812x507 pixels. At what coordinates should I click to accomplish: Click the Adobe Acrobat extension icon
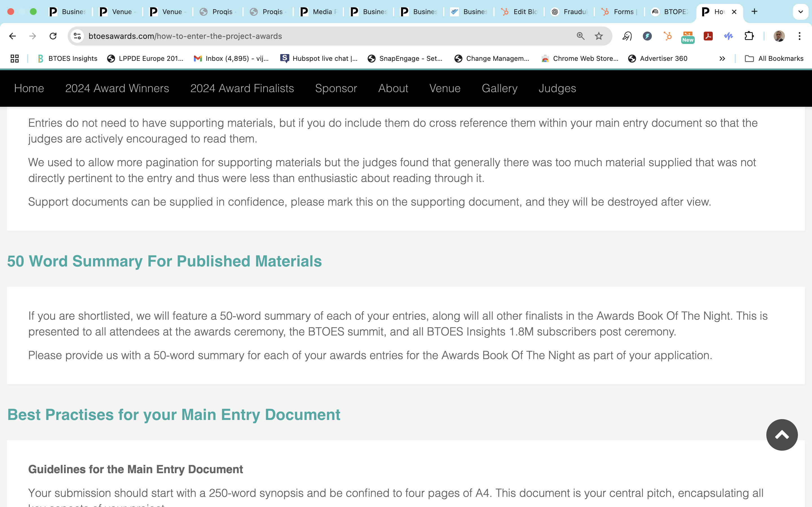(x=708, y=36)
